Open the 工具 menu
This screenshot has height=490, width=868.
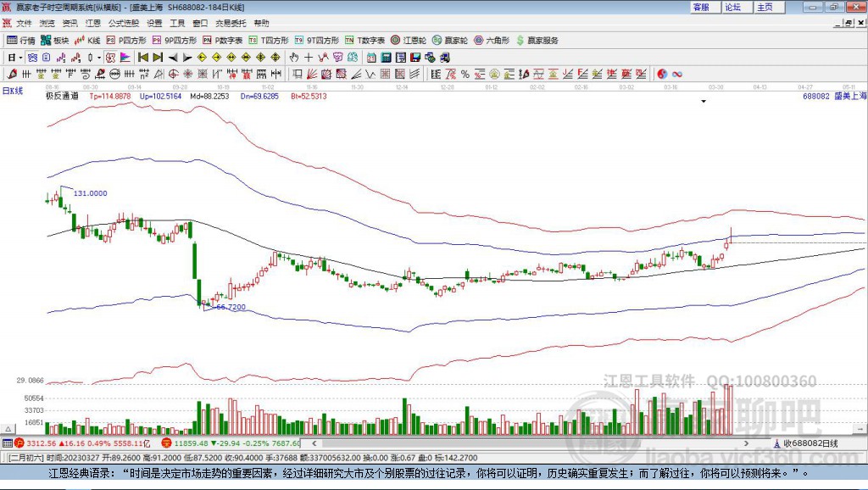click(x=177, y=23)
